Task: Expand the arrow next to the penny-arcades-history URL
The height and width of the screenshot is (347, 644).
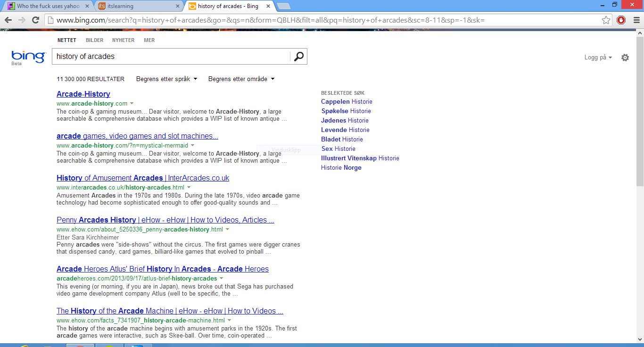Action: [227, 229]
